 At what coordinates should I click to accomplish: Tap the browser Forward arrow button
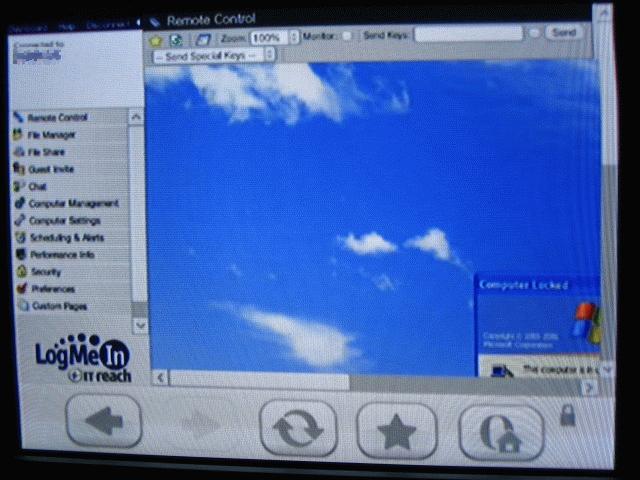point(199,424)
